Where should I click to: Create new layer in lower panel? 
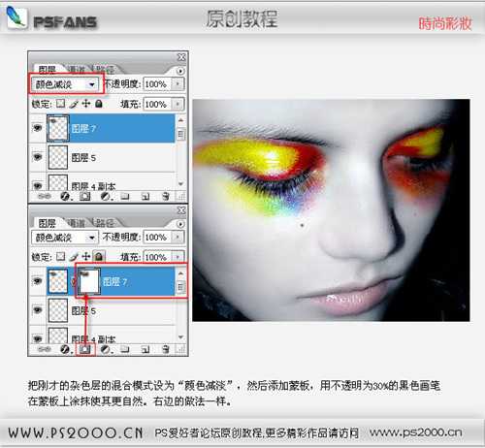(x=145, y=349)
